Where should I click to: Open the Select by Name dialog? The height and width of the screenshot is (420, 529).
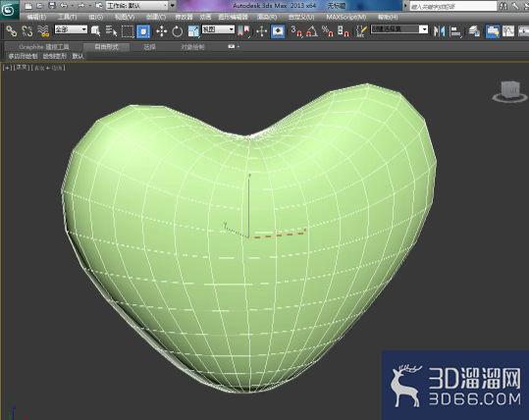(x=111, y=31)
